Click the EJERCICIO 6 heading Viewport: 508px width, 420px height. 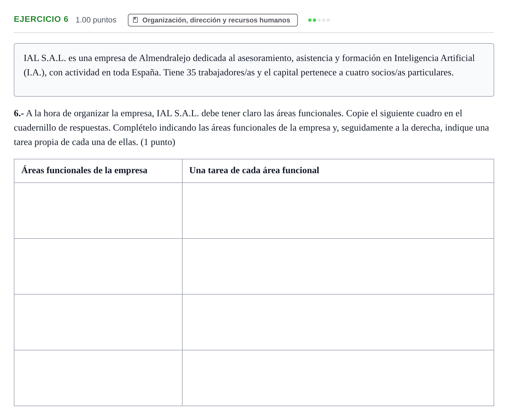41,19
